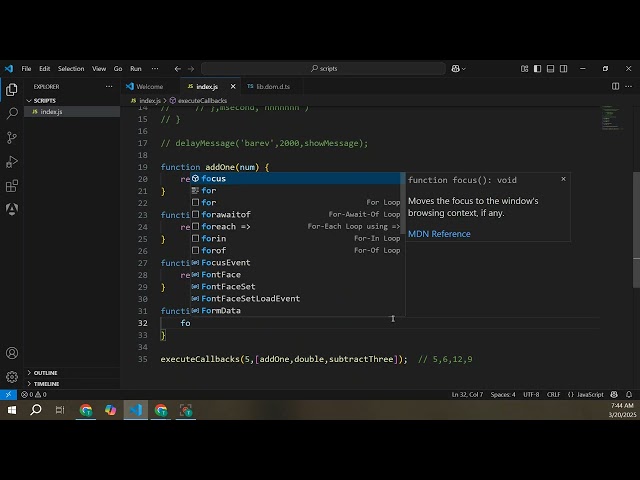Go forward with the right arrow
The image size is (640, 480).
(x=191, y=69)
